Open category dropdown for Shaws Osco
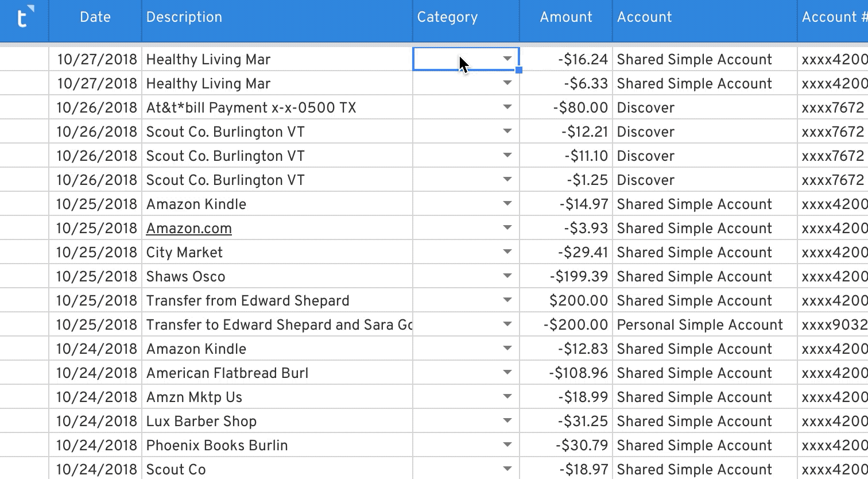Viewport: 868px width, 479px height. click(x=507, y=276)
